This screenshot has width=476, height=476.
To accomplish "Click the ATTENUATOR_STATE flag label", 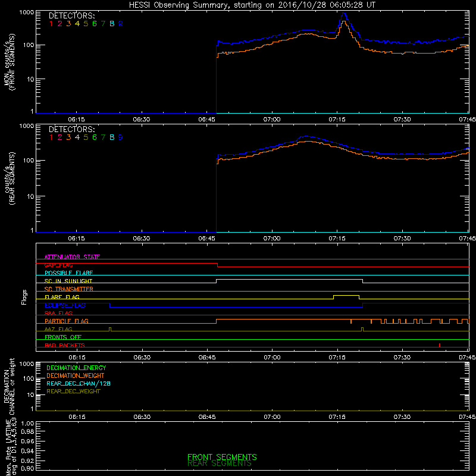I will tap(72, 257).
